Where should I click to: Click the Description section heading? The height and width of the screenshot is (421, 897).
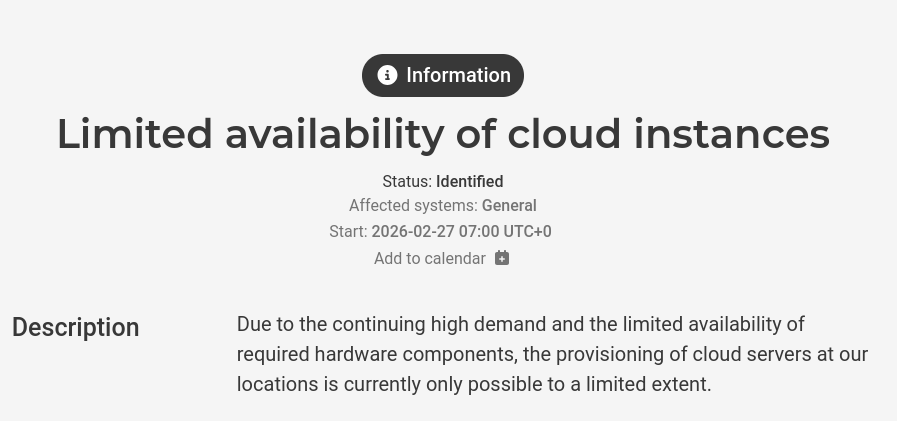[76, 328]
